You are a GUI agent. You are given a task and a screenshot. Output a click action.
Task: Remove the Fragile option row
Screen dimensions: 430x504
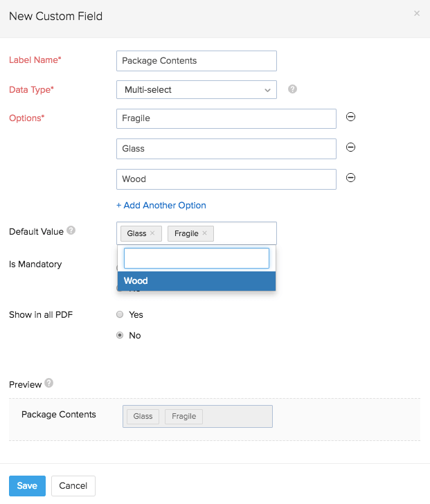click(350, 117)
